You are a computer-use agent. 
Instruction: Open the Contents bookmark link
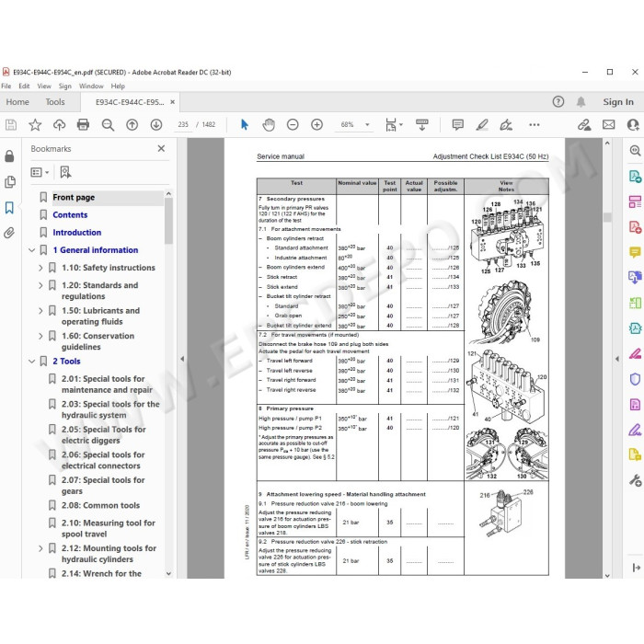[70, 214]
